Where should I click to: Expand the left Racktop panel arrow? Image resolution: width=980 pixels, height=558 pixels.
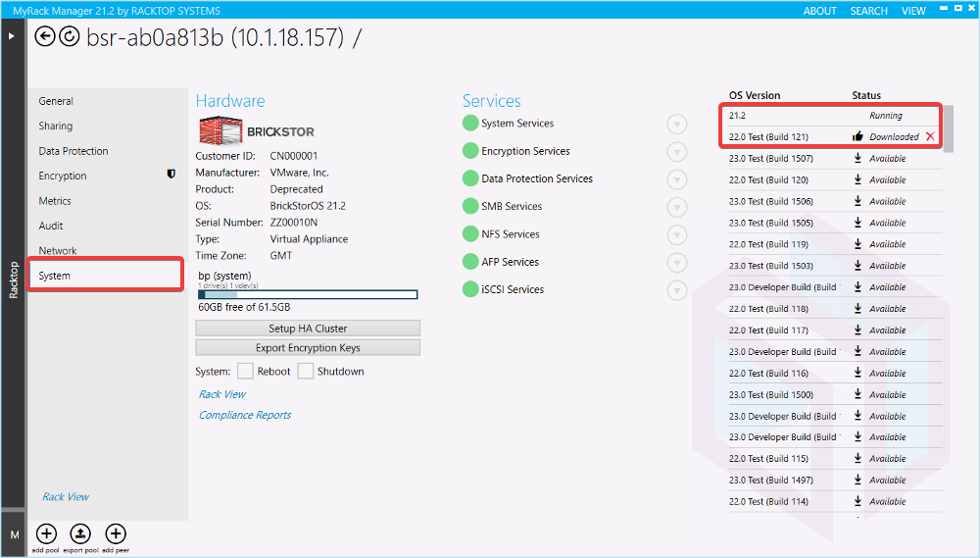[x=11, y=35]
